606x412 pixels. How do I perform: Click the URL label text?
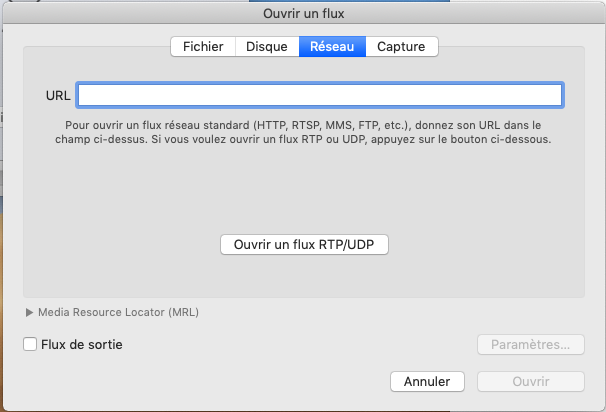(58, 95)
